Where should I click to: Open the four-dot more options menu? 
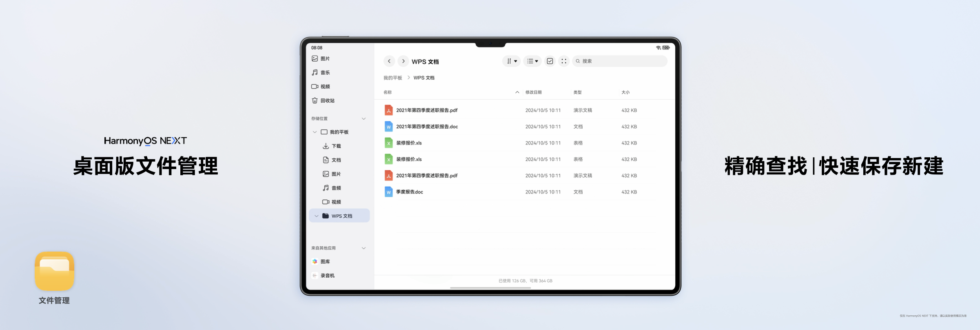click(x=563, y=61)
